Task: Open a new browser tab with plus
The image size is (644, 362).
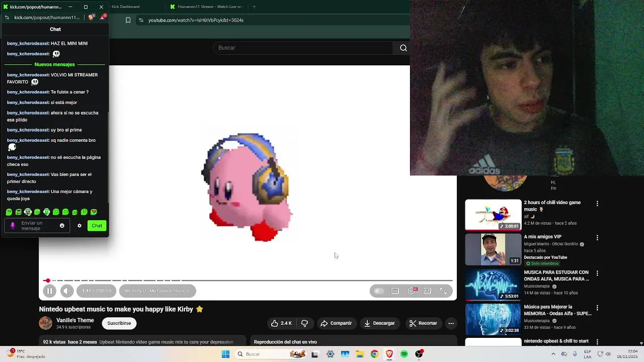Action: tap(254, 7)
